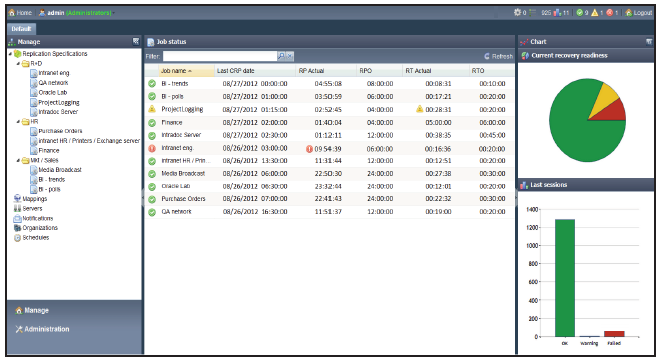Select BI - trends in the tree

click(51, 179)
